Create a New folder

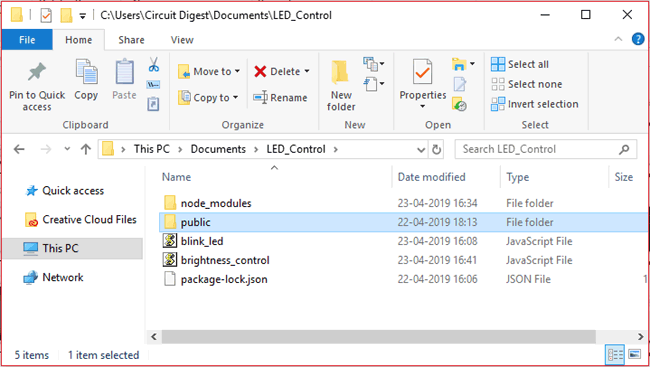[341, 86]
